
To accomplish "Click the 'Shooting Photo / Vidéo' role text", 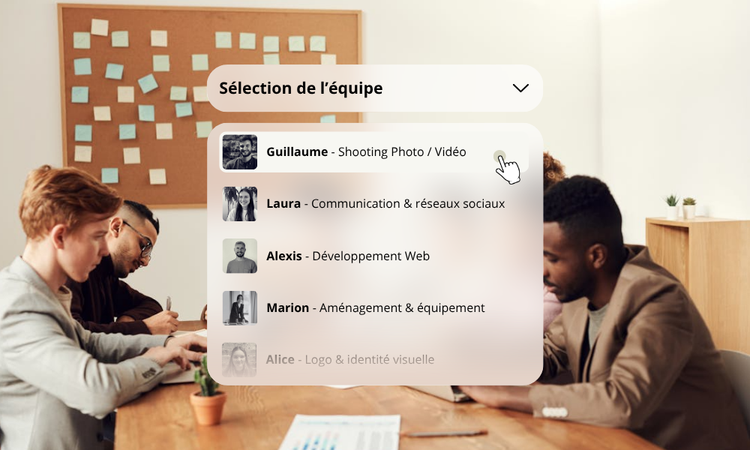I will pyautogui.click(x=402, y=152).
